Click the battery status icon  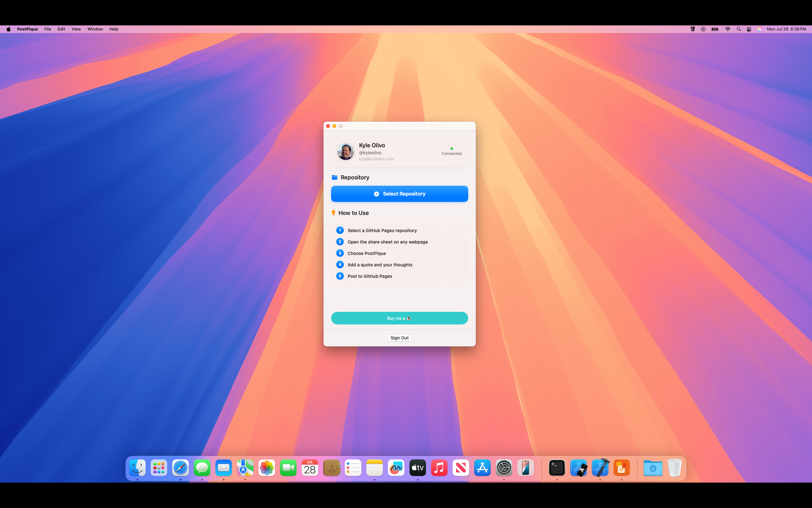tap(715, 29)
